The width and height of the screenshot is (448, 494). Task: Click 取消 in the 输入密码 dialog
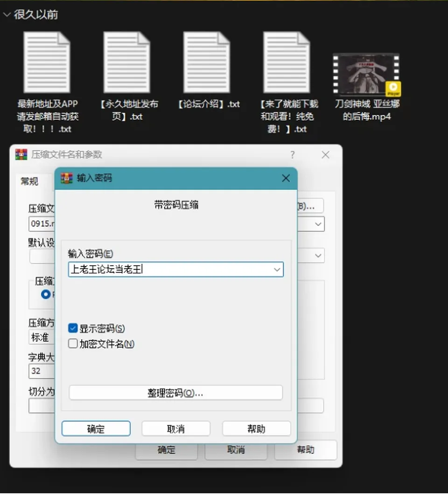pyautogui.click(x=176, y=429)
